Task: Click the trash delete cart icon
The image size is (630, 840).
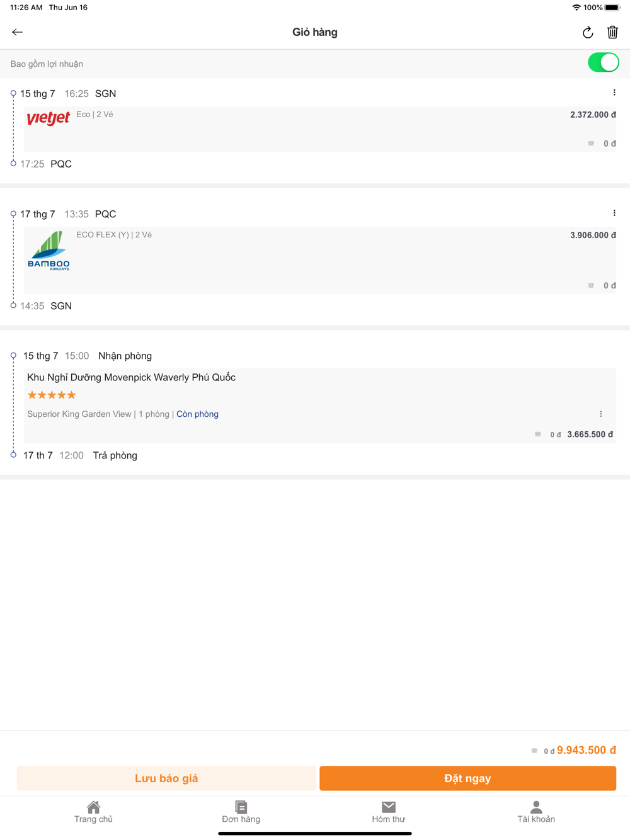Action: tap(612, 32)
